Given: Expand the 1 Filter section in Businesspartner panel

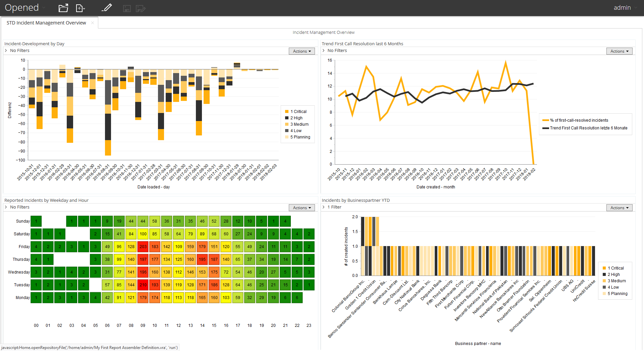Looking at the screenshot, I should pyautogui.click(x=324, y=207).
